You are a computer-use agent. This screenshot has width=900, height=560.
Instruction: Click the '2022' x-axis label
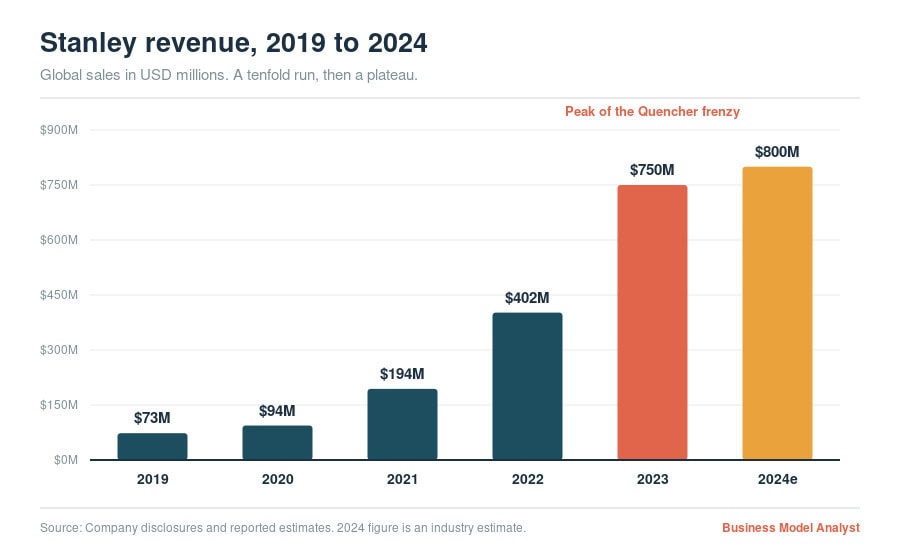(527, 479)
